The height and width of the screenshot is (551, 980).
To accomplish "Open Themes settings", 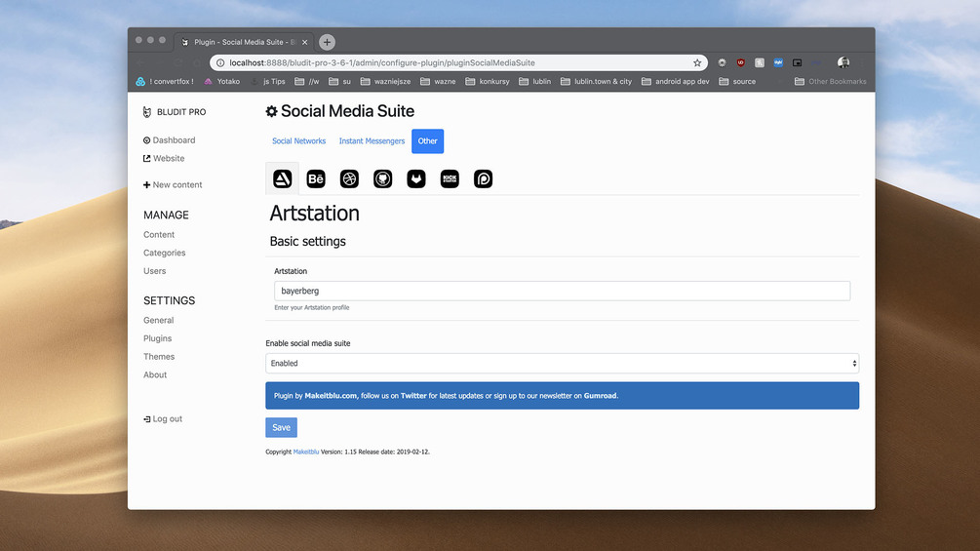I will tap(159, 357).
